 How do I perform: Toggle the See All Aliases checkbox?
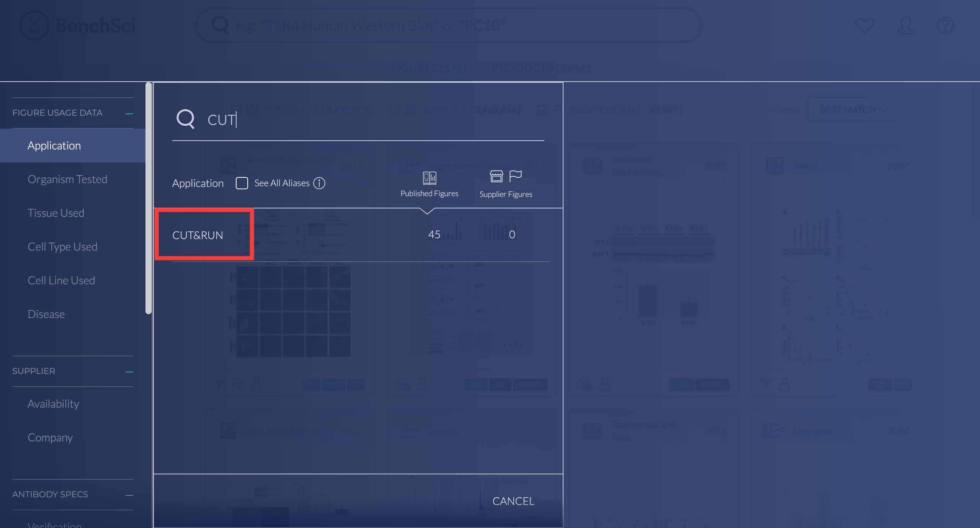tap(241, 183)
